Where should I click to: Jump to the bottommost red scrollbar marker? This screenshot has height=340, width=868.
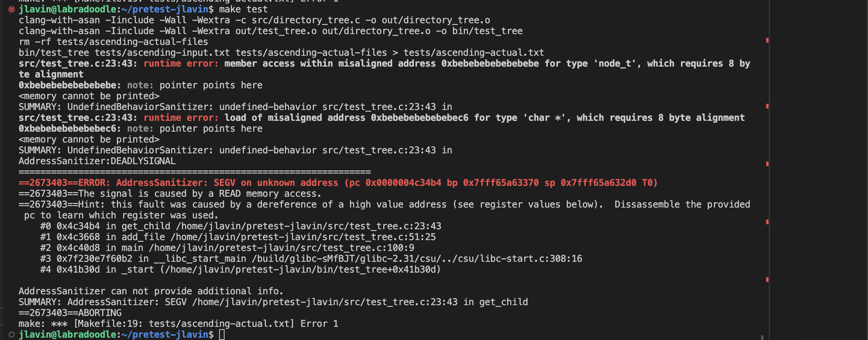click(x=767, y=280)
